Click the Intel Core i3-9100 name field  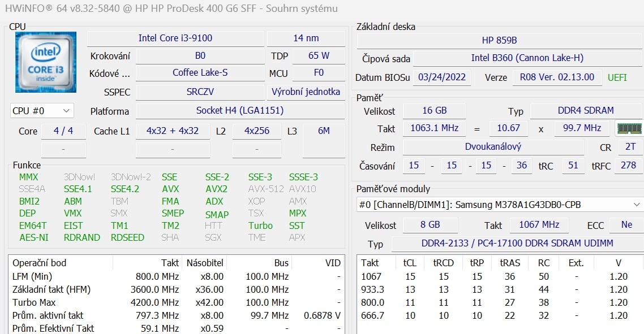pyautogui.click(x=175, y=38)
